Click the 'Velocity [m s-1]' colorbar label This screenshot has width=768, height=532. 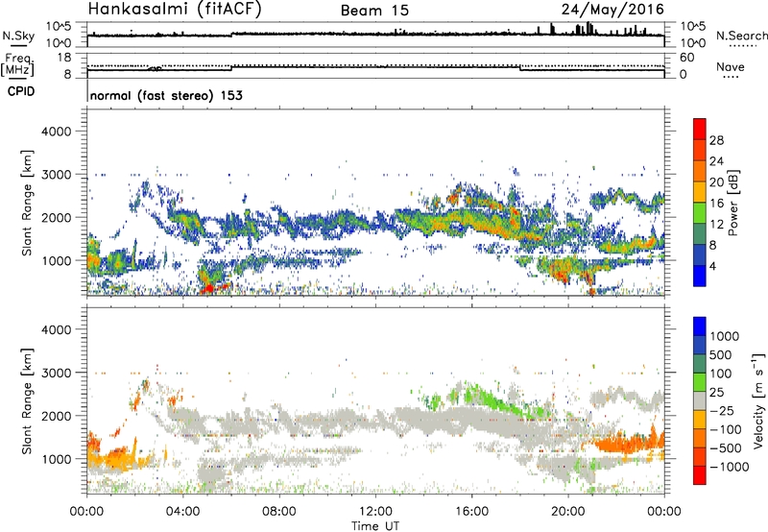[x=758, y=400]
